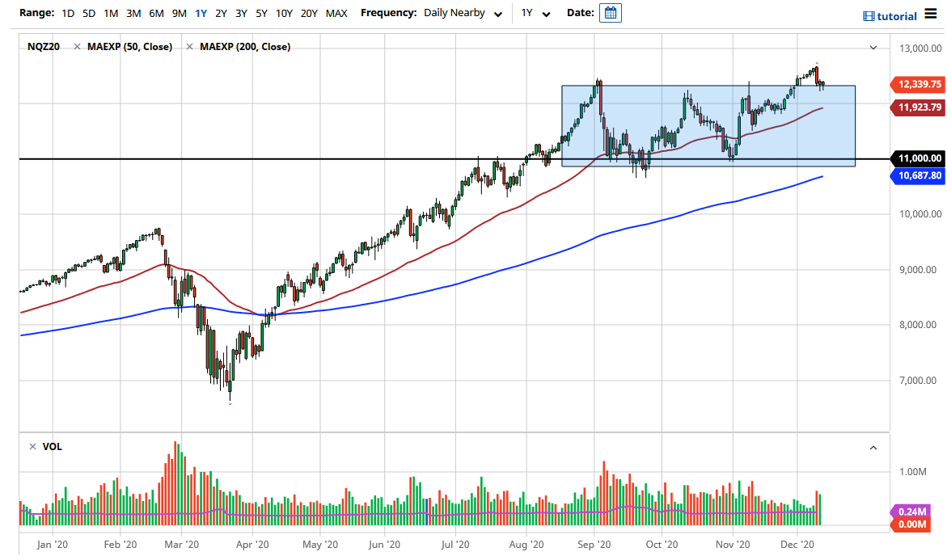The image size is (947, 560).
Task: Select the 10Y range
Action: pyautogui.click(x=284, y=13)
